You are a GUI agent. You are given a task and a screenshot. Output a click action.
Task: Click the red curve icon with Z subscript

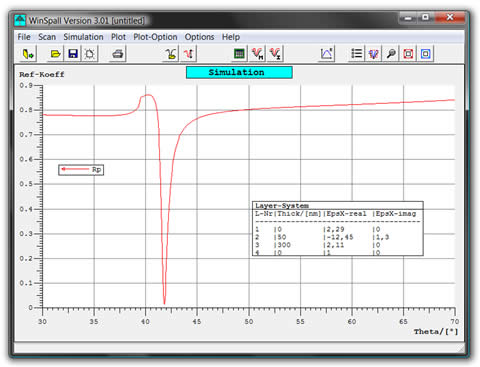click(x=275, y=54)
